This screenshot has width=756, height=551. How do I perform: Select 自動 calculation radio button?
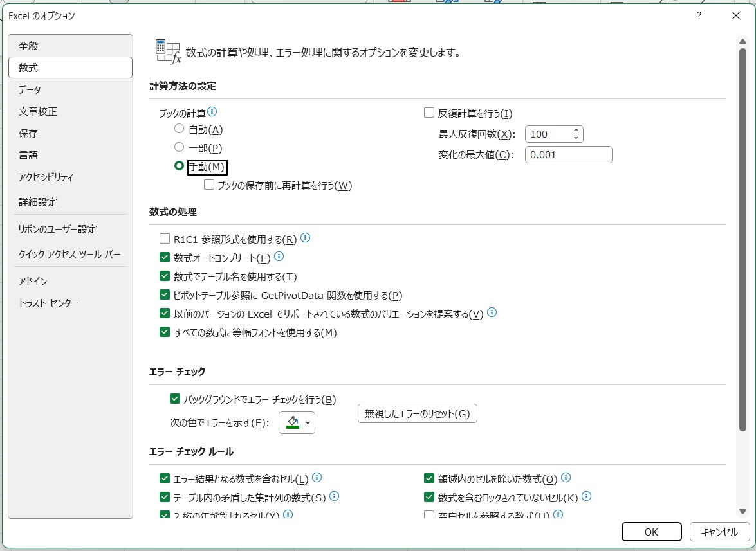179,129
